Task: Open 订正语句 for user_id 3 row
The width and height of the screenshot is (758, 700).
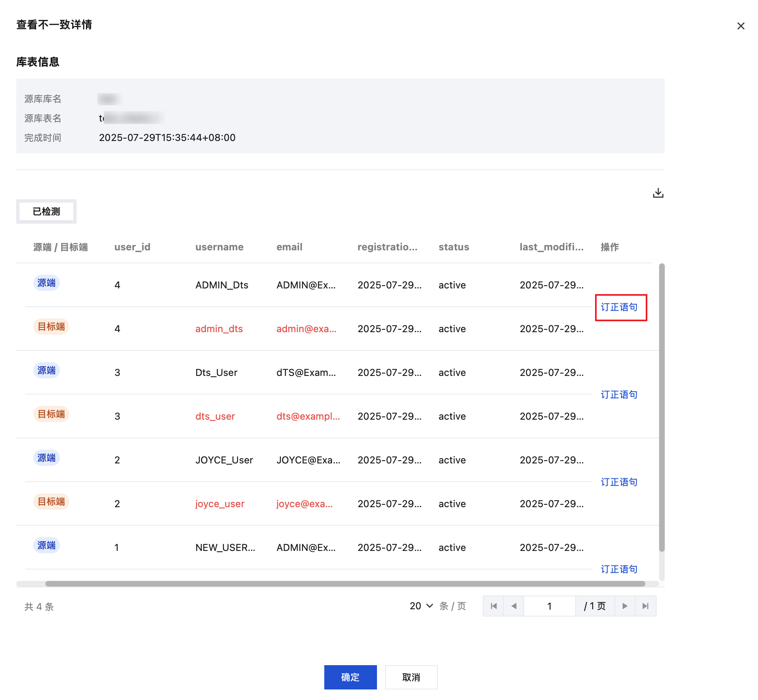Action: [619, 395]
